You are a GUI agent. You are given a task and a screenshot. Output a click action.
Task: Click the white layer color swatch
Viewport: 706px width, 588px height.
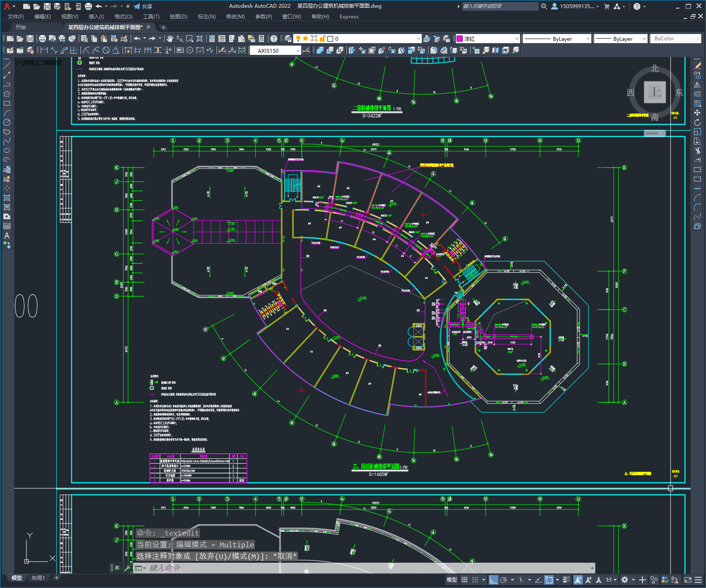tap(330, 39)
